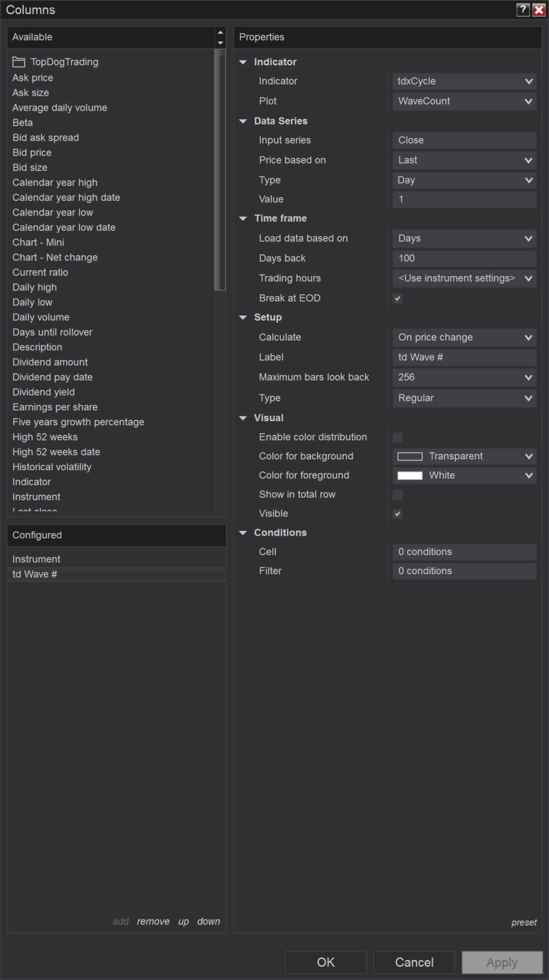549x980 pixels.
Task: Uncheck the Visible checkbox
Action: [398, 514]
